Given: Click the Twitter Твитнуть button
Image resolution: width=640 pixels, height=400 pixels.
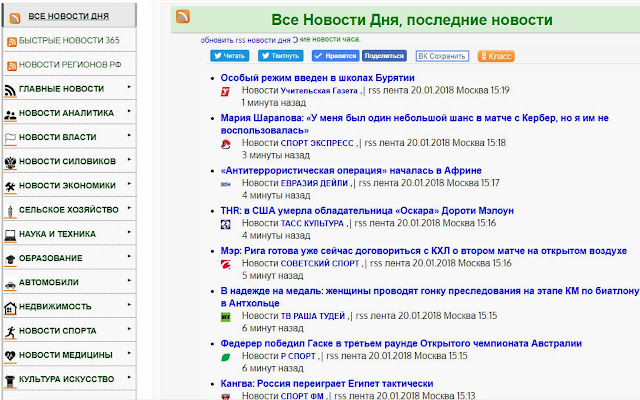Looking at the screenshot, I should 280,56.
